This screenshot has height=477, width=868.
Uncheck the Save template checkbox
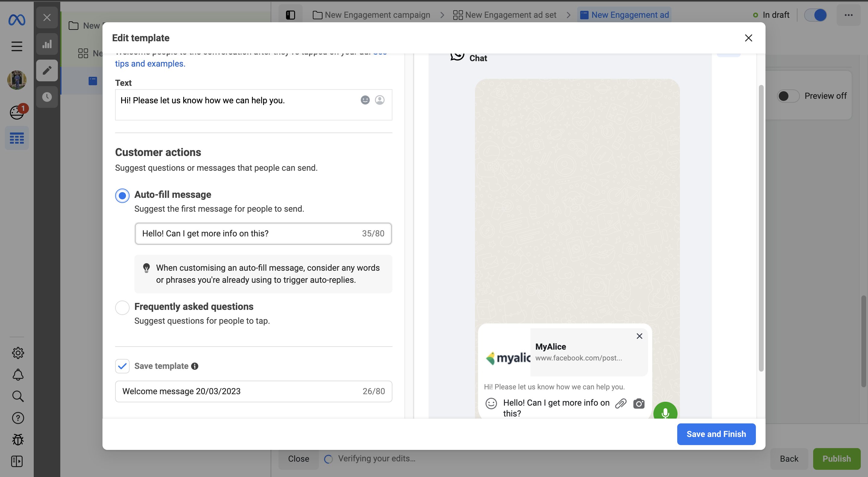[122, 366]
